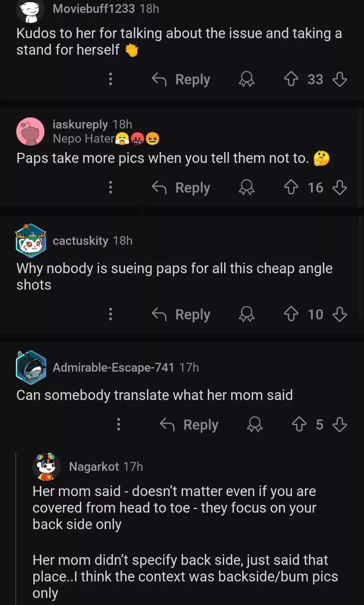
Task: Downvote Moviebuff1233's comment
Action: coord(339,79)
